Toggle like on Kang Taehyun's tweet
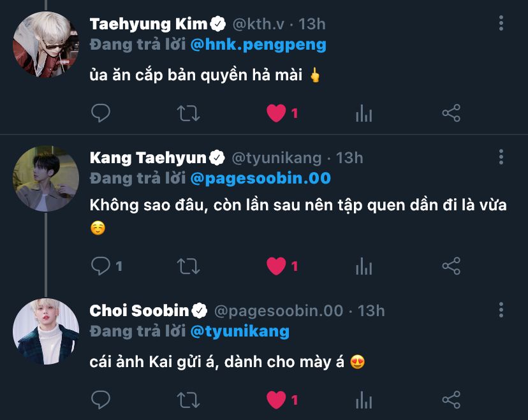This screenshot has height=420, width=528. 276,266
